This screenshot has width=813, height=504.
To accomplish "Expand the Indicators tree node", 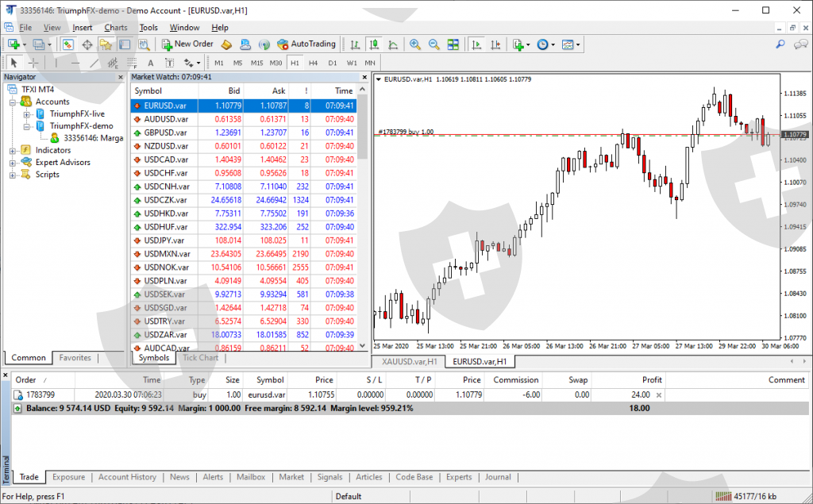I will [13, 150].
